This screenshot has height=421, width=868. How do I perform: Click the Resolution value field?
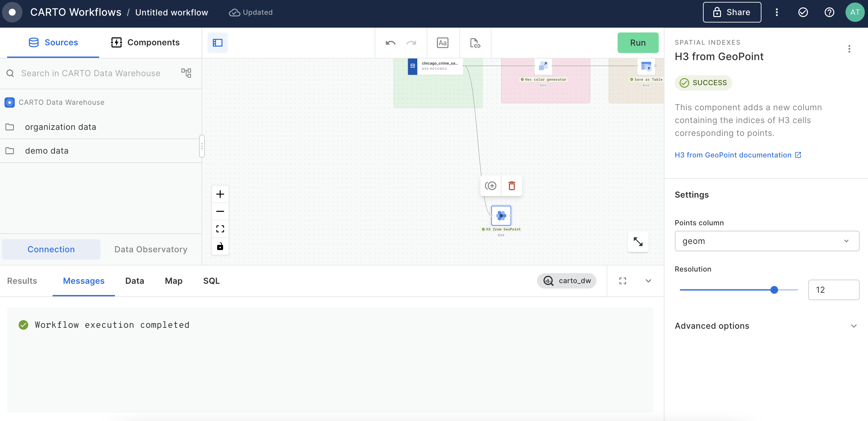(833, 290)
